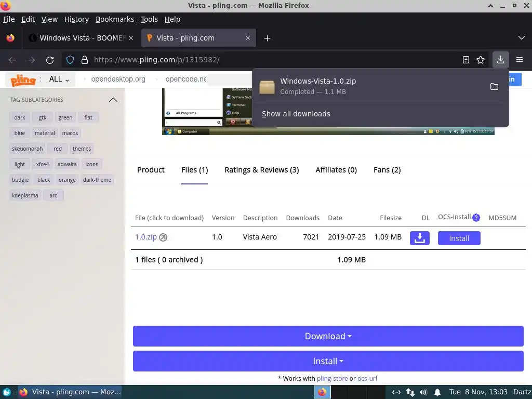
Task: Switch to the Product tab
Action: point(151,170)
